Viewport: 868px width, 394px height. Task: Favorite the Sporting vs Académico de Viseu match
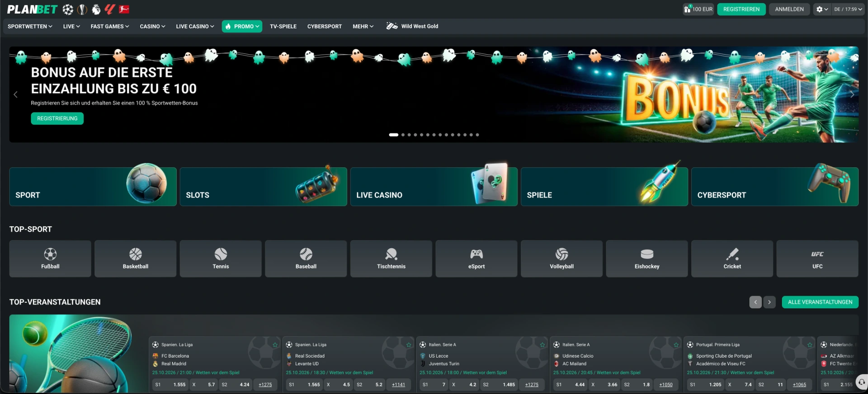[x=810, y=345]
